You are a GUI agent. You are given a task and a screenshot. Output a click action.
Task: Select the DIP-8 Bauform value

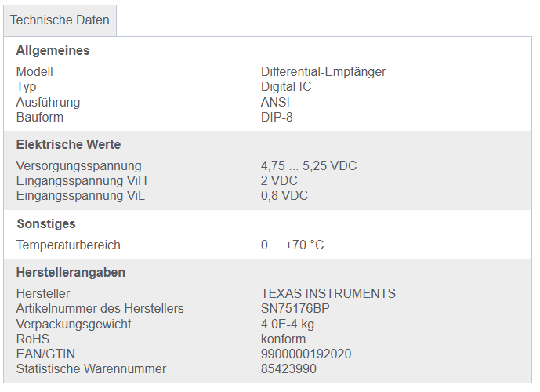pos(277,118)
